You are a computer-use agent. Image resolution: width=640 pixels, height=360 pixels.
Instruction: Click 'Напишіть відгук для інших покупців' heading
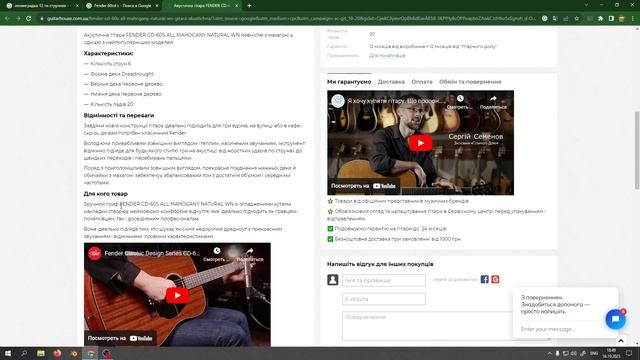point(380,264)
